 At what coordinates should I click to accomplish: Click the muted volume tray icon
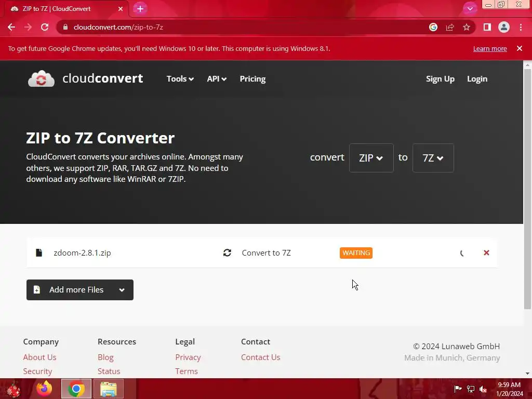point(483,389)
